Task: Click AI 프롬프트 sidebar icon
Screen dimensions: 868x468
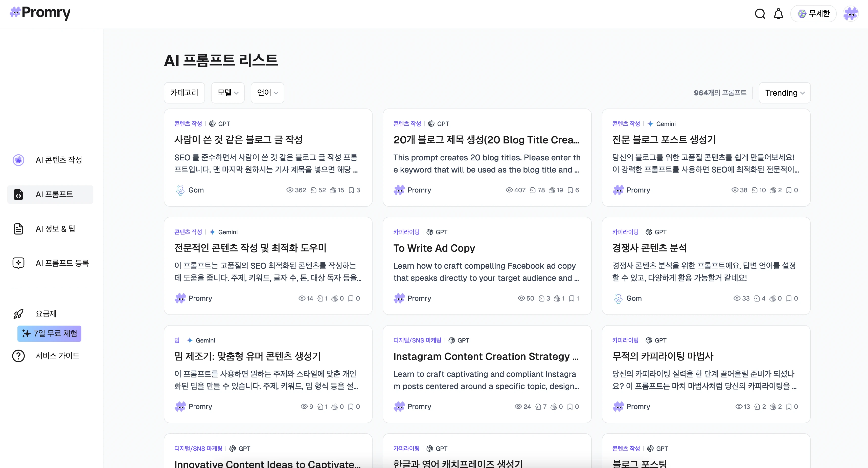Action: coord(18,194)
